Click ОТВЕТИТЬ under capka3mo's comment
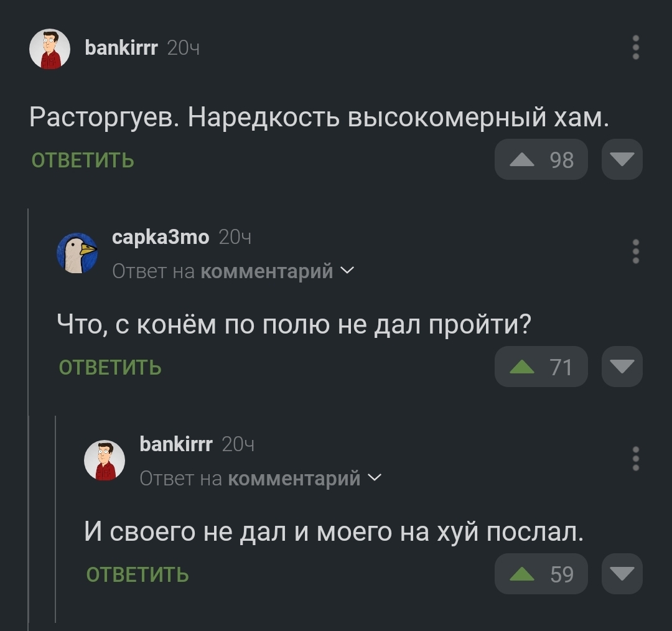Image resolution: width=672 pixels, height=631 pixels. pyautogui.click(x=110, y=367)
